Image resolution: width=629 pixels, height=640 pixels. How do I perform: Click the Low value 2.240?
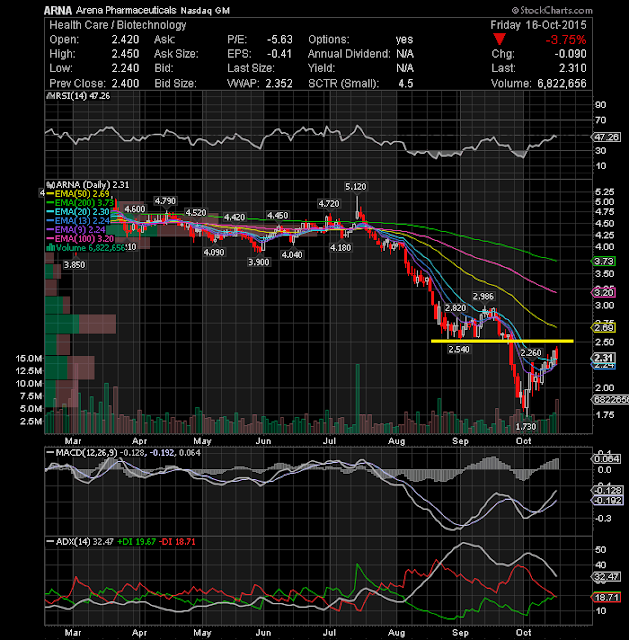pyautogui.click(x=125, y=68)
